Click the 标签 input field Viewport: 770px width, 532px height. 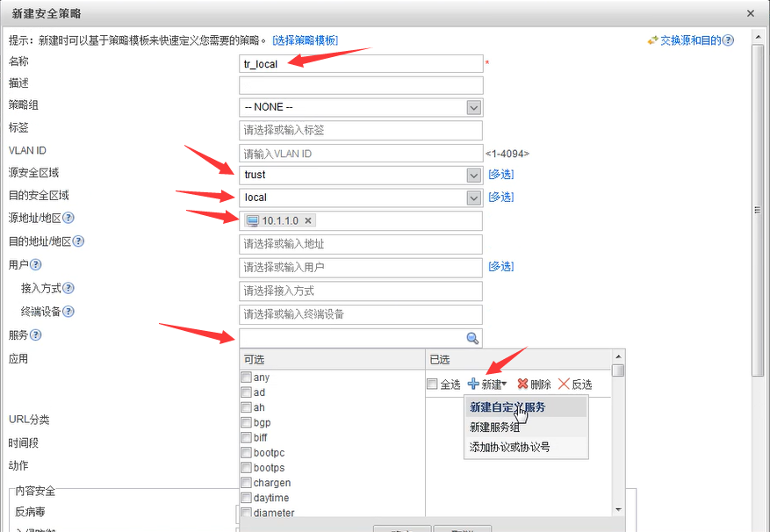(361, 131)
